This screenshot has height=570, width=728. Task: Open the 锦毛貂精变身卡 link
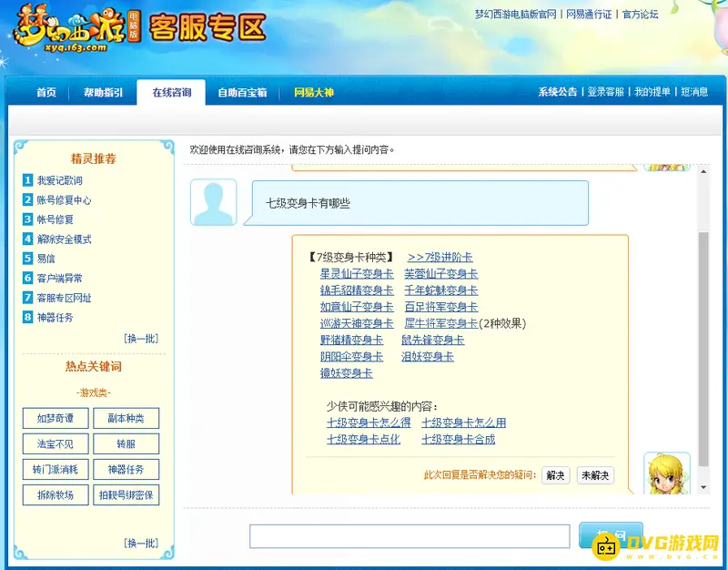point(357,290)
